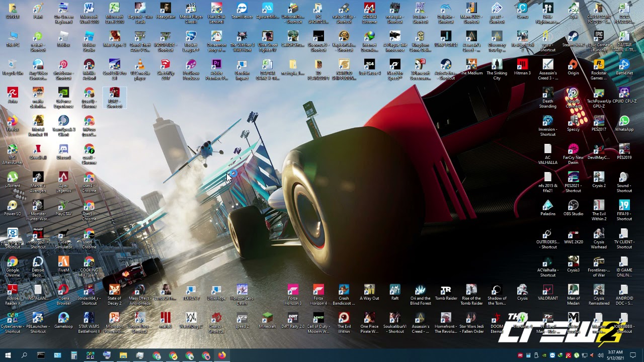Select the TeamViewer desktop icon
Screen dimensions: 644x362
point(242,12)
